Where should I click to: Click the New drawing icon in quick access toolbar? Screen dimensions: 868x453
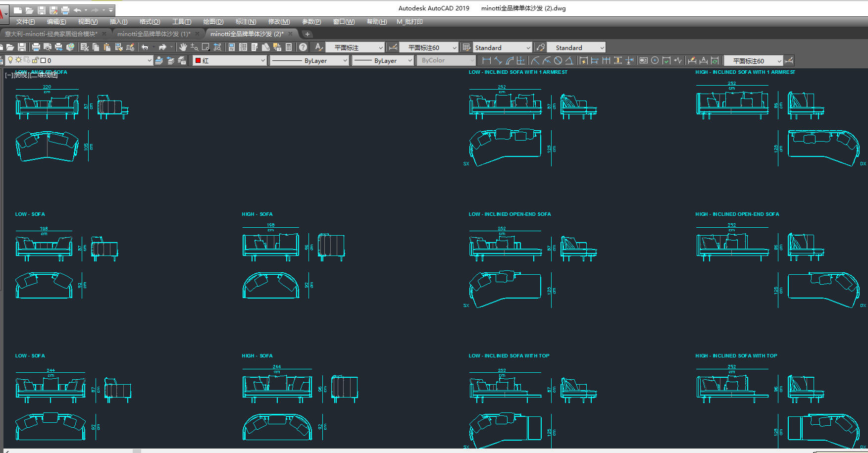pyautogui.click(x=18, y=10)
